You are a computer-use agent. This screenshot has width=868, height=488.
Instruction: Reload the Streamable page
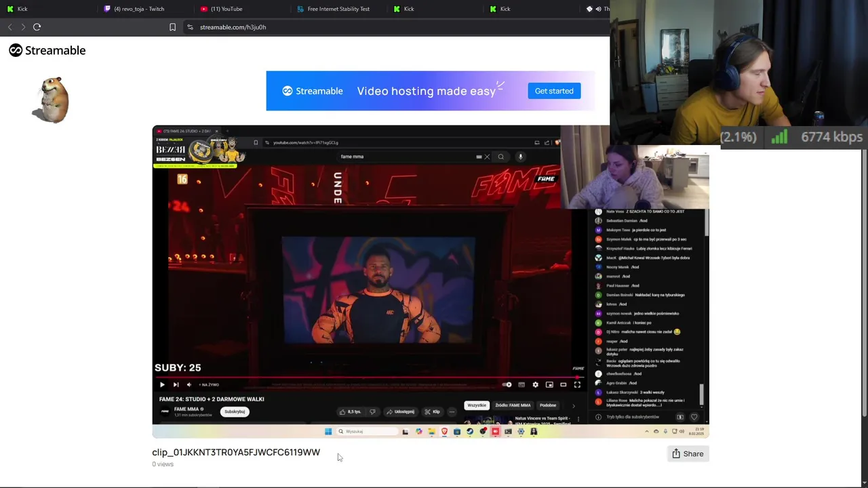[37, 27]
